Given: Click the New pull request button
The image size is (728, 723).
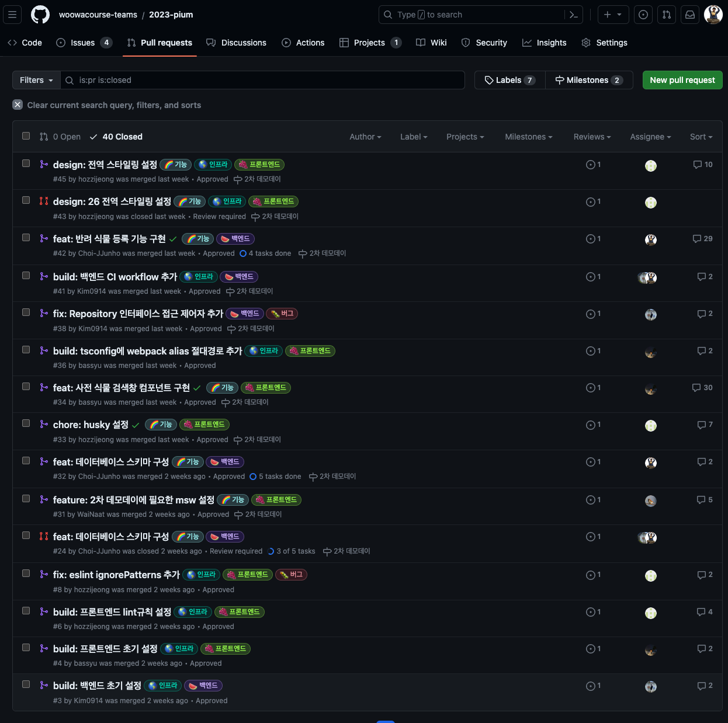Looking at the screenshot, I should click(682, 80).
